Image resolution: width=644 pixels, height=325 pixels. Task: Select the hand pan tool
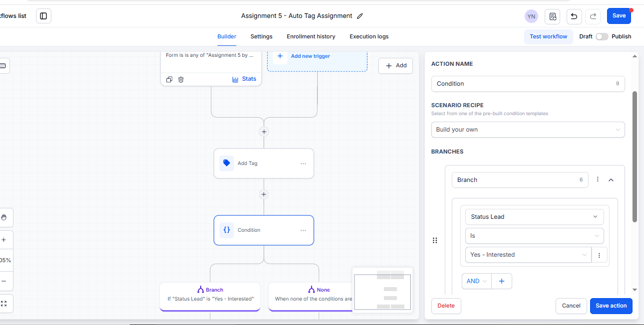(4, 217)
